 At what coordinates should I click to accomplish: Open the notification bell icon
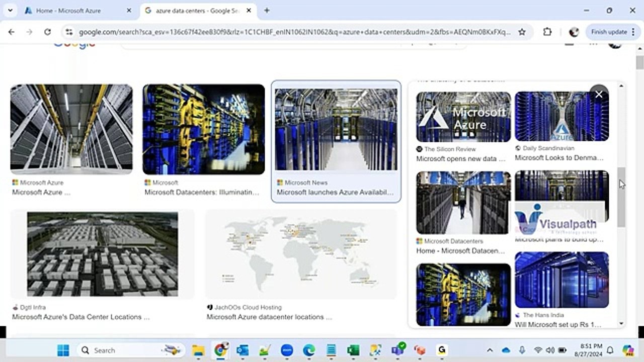(x=610, y=350)
